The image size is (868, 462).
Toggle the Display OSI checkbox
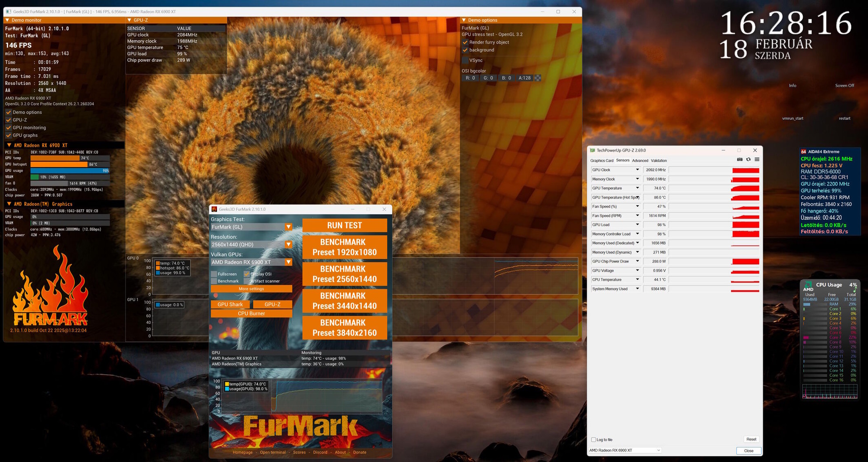[x=247, y=274]
